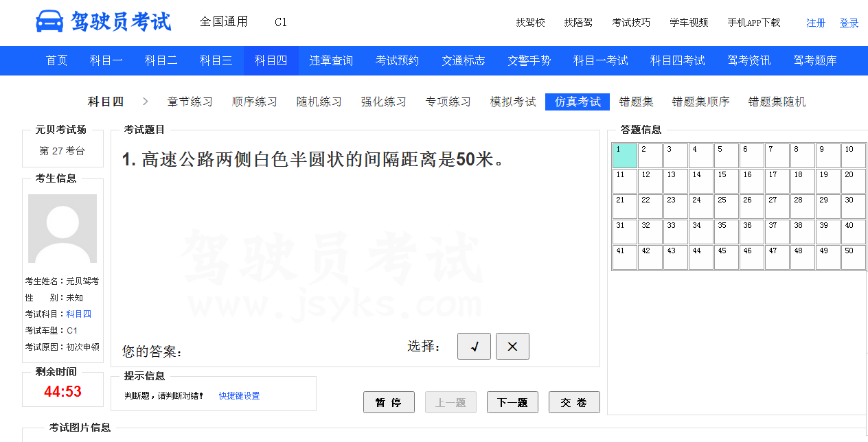This screenshot has height=442, width=868.
Task: Click the 注册 register link
Action: coord(816,23)
